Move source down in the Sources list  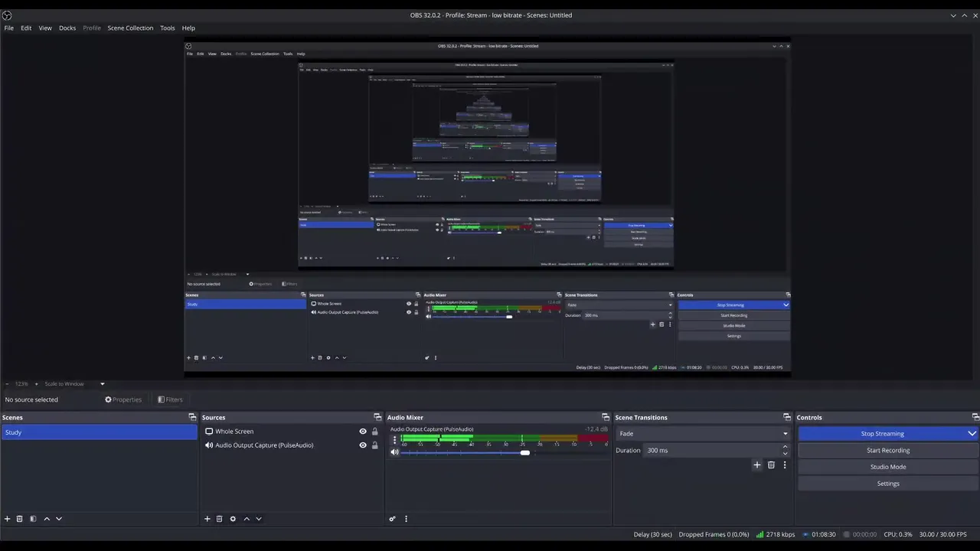(x=259, y=519)
